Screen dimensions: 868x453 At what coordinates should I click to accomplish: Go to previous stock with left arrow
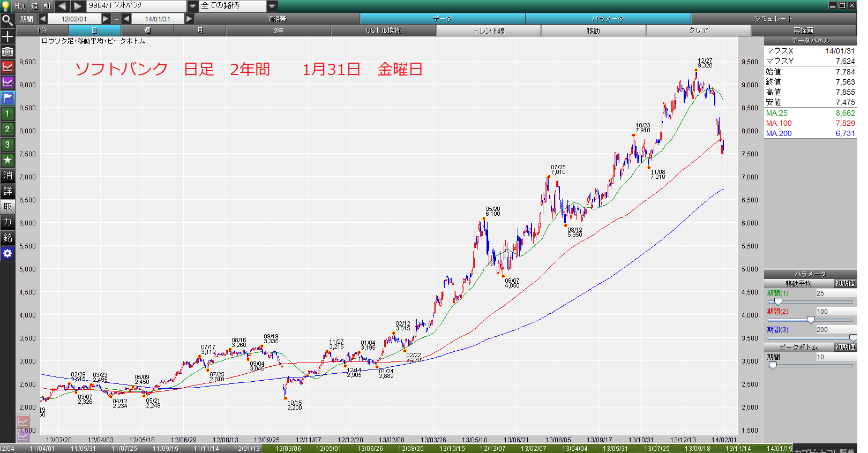62,6
